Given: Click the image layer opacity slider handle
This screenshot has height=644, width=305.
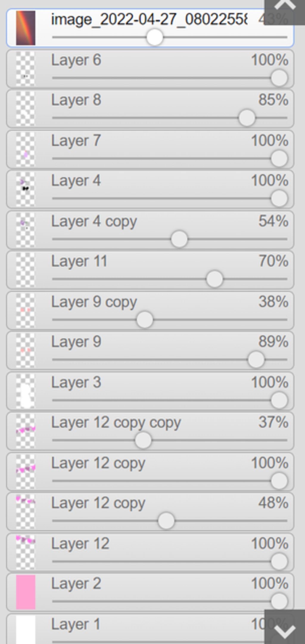Looking at the screenshot, I should pyautogui.click(x=155, y=38).
